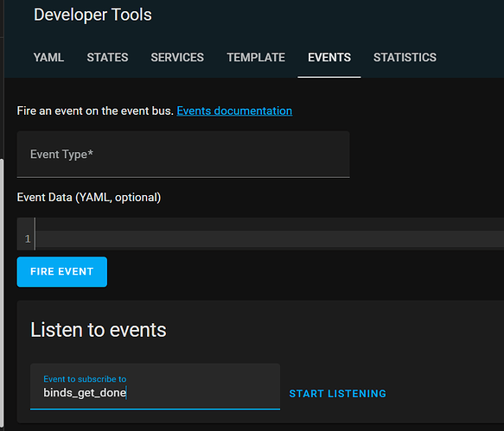Click inside the Event Data YAML editor
Screen dimensions: 504x431
[270, 234]
